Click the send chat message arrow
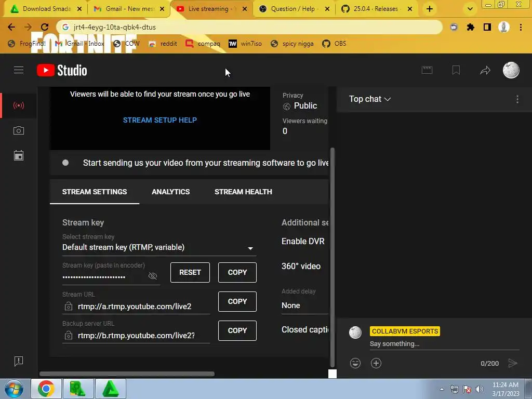532x399 pixels. tap(513, 363)
